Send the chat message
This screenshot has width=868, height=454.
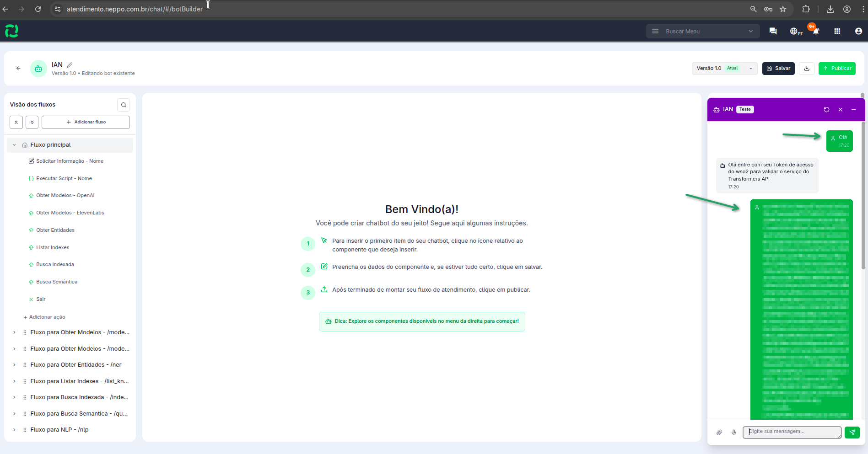pyautogui.click(x=852, y=433)
